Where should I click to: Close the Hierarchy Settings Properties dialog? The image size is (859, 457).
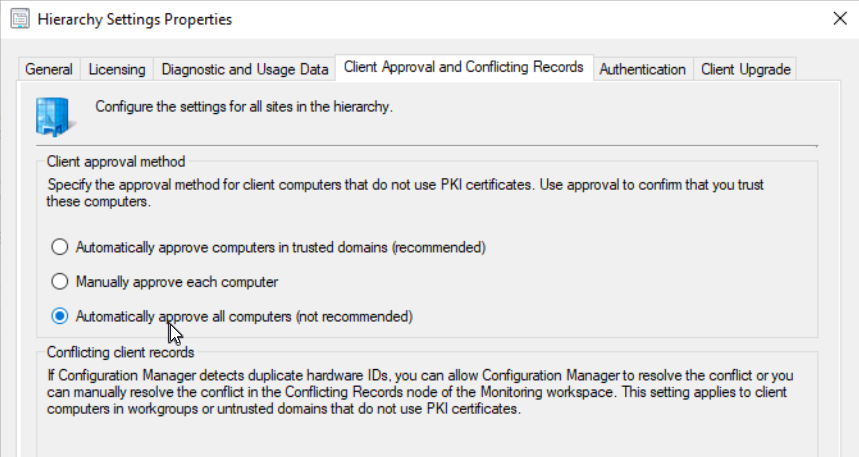click(837, 19)
